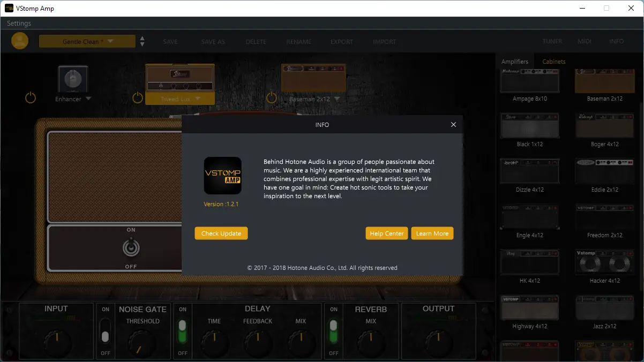Click the Check Update button

pos(221,233)
